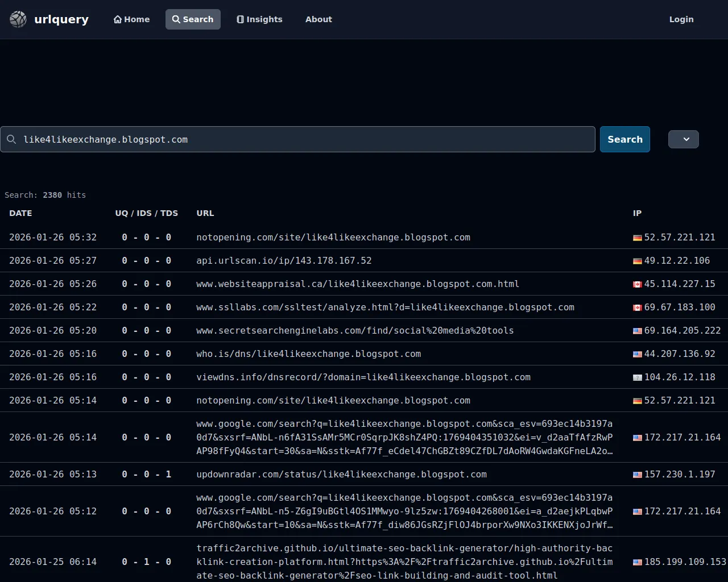Click Canadian flag next to 45.114.227.15
728x582 pixels.
(x=638, y=284)
